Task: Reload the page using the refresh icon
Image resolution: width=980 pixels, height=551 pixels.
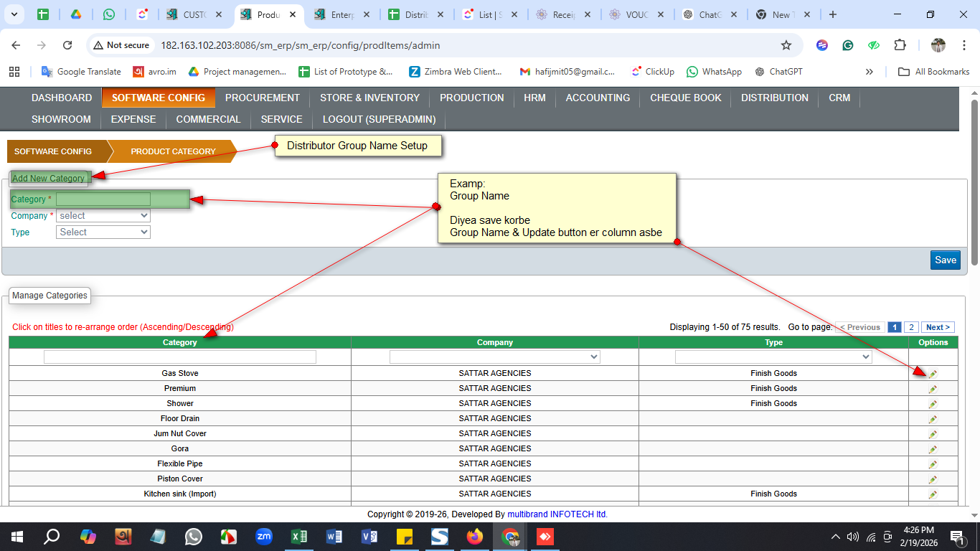Action: coord(67,45)
